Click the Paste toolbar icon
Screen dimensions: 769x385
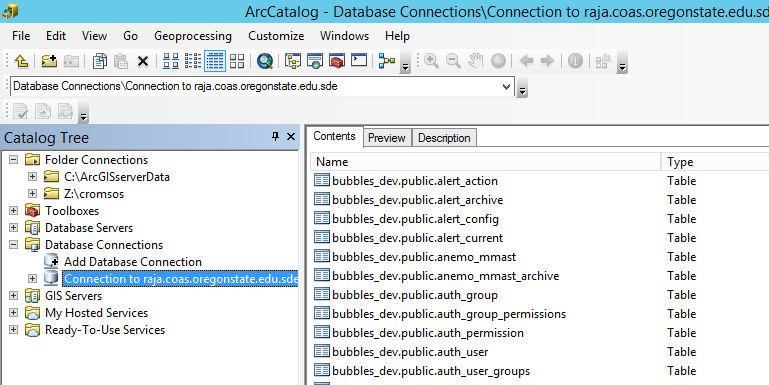[x=121, y=61]
